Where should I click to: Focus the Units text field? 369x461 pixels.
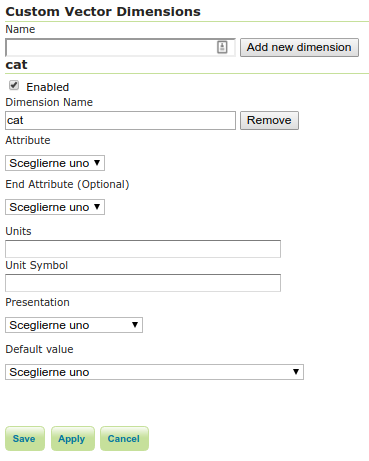[x=143, y=249]
